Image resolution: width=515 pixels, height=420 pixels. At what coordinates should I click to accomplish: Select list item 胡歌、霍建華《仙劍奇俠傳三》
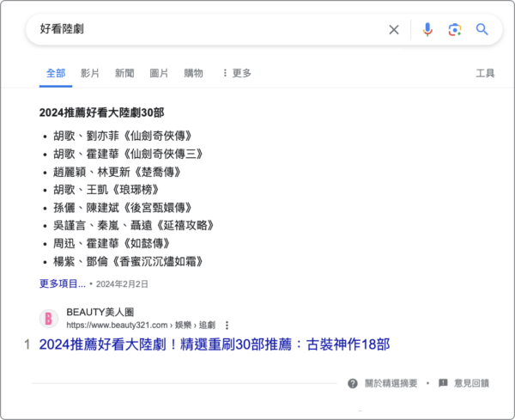click(128, 154)
